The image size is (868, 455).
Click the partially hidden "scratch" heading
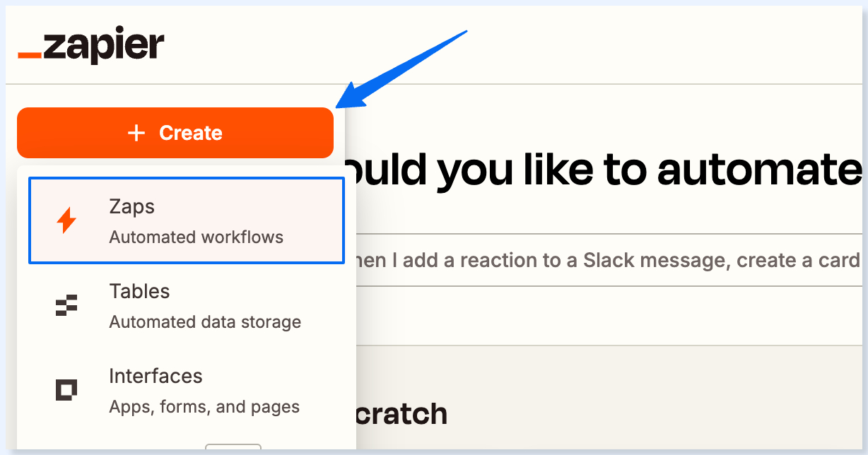(x=401, y=414)
